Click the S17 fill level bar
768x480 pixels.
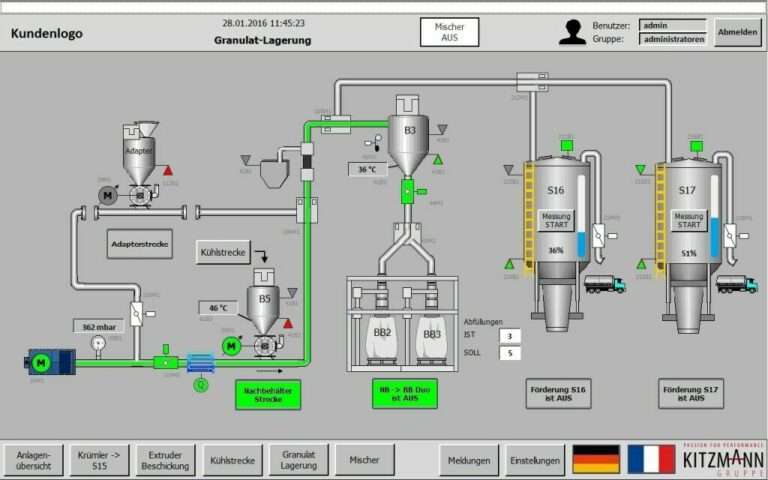click(715, 216)
